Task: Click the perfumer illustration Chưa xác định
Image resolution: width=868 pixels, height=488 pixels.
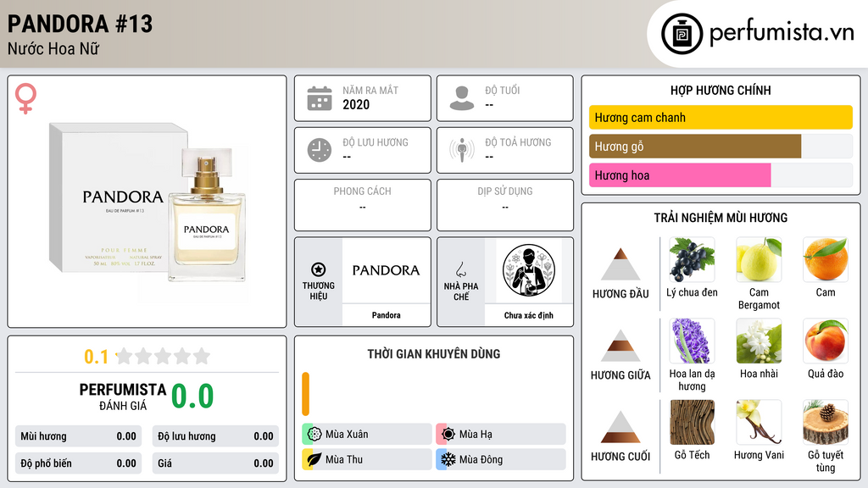Action: (529, 270)
